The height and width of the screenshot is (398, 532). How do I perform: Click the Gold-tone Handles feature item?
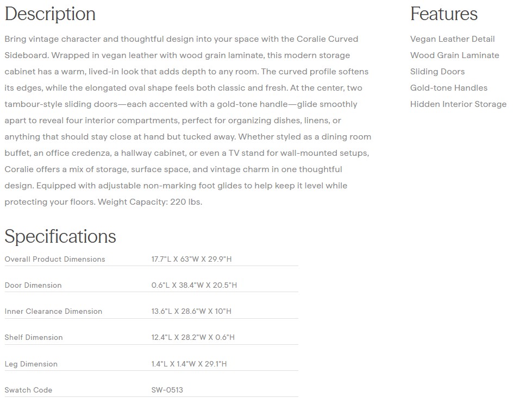[x=449, y=88]
